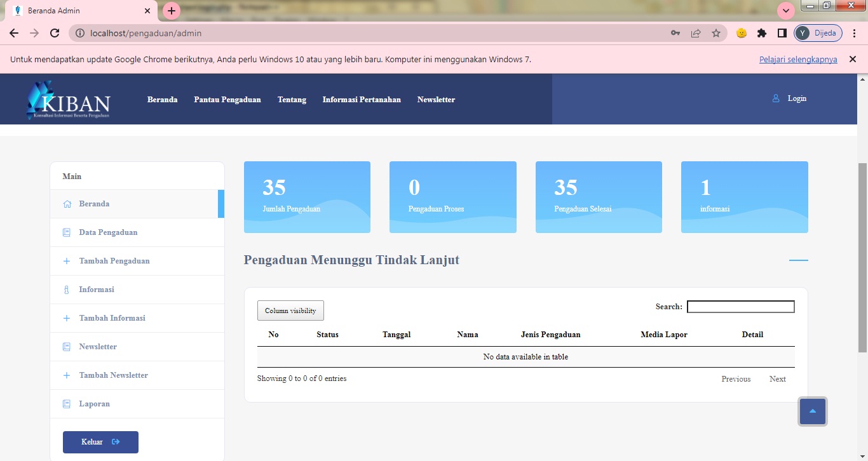Collapse the Pengaduan Menunggu Tindak Lanjut panel

pos(799,260)
